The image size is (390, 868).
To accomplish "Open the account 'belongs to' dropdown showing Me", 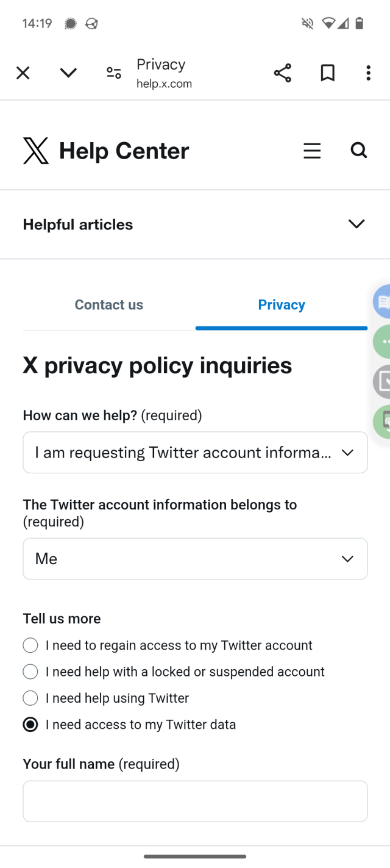I will [195, 559].
